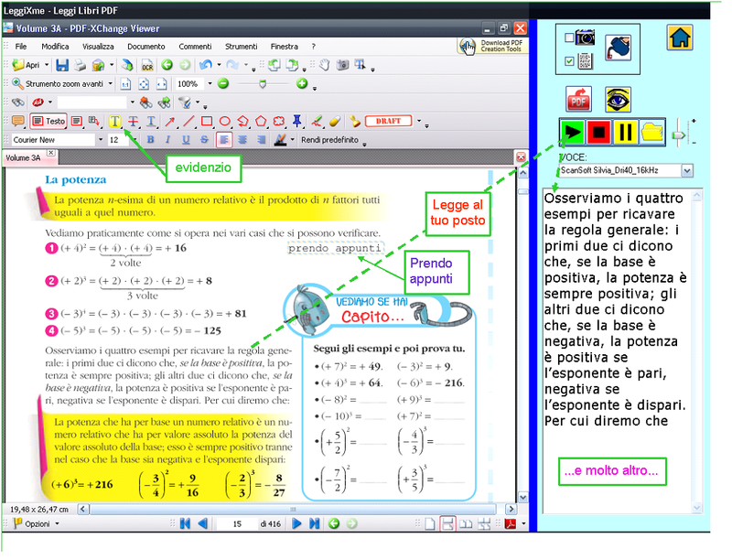The height and width of the screenshot is (560, 732).
Task: Select the Underline text tool
Action: pyautogui.click(x=151, y=122)
